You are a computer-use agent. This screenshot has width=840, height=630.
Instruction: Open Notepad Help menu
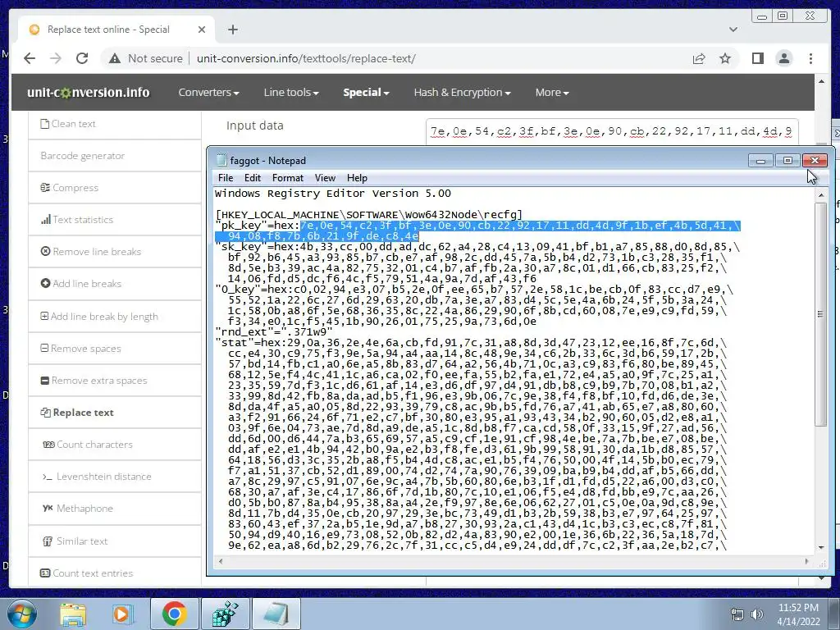click(x=357, y=178)
